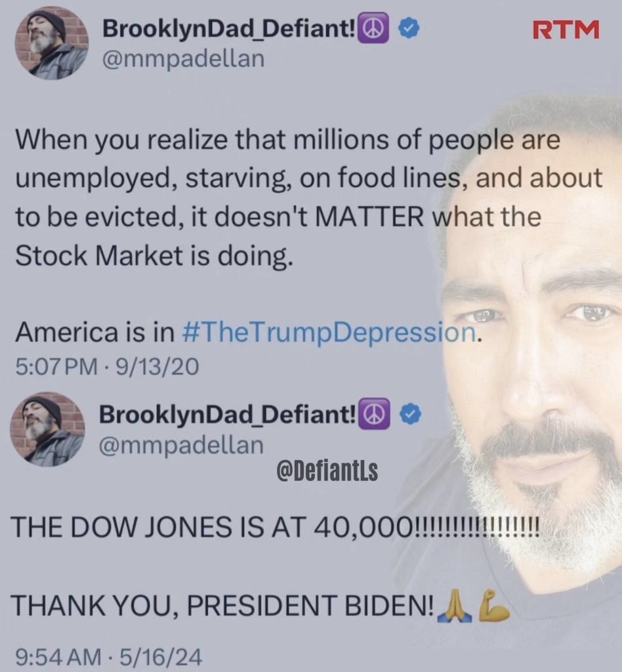Open the #TheTrumpDepression hashtag
The width and height of the screenshot is (622, 672).
pos(329,332)
